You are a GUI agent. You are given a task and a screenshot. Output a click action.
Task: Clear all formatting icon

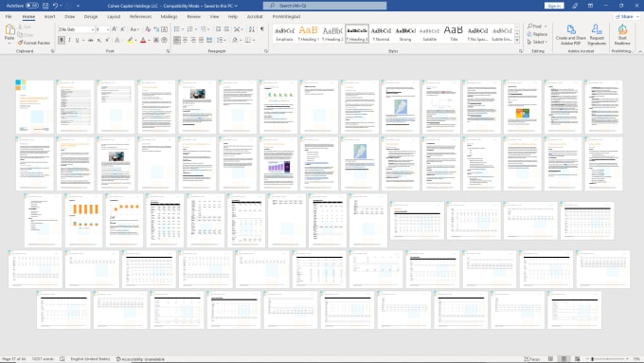(x=148, y=29)
